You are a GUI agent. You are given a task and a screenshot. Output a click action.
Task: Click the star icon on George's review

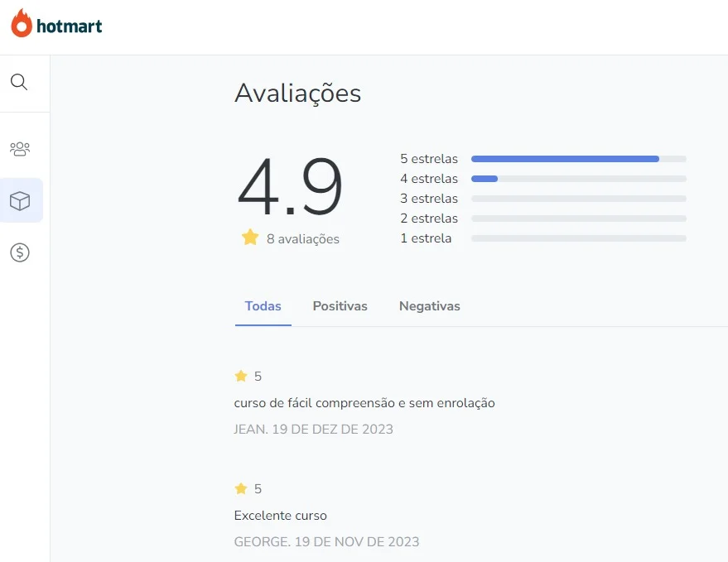(x=241, y=488)
